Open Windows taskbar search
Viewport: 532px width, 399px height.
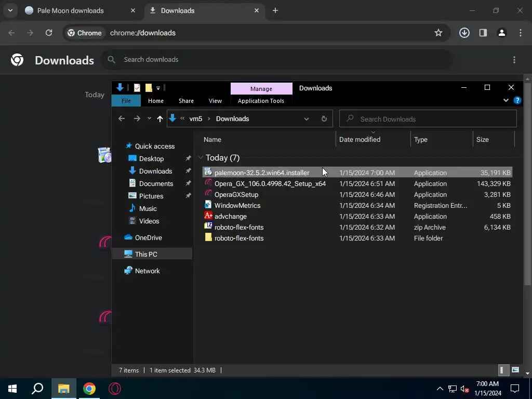click(37, 389)
